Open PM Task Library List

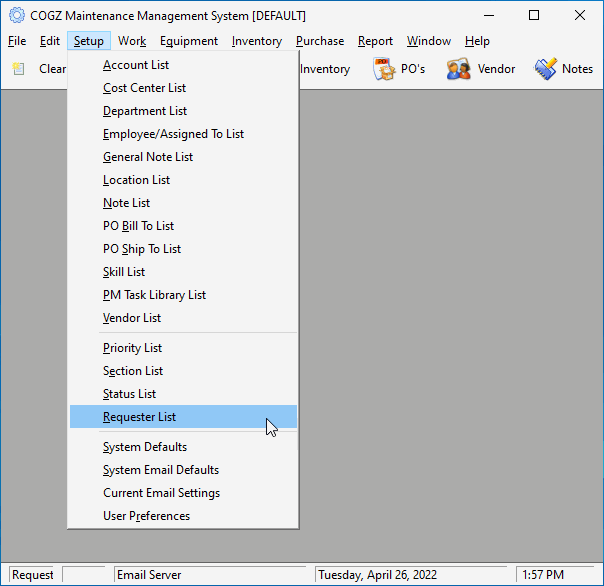tap(183, 295)
